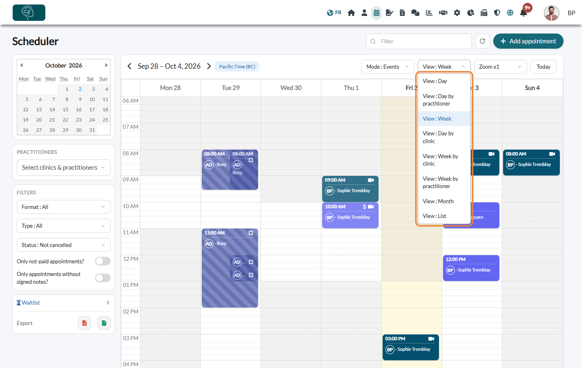The width and height of the screenshot is (588, 368).
Task: Open Type: All filter dropdown
Action: [64, 226]
